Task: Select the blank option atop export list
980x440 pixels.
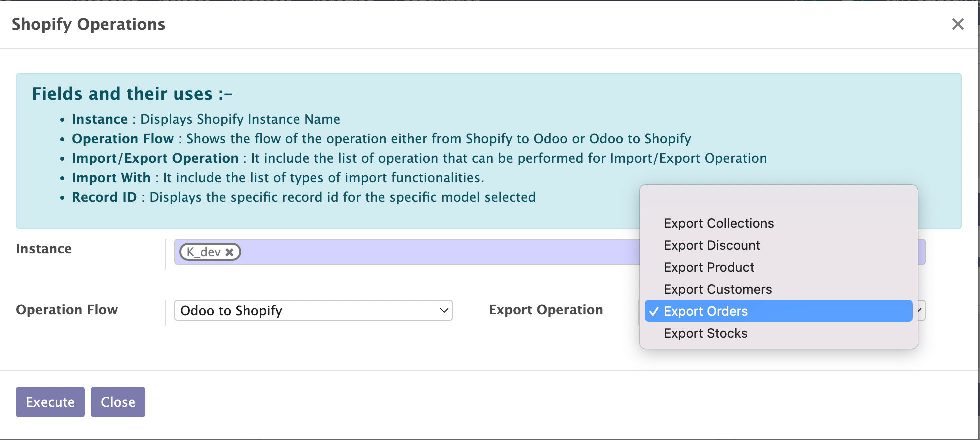Action: [778, 202]
